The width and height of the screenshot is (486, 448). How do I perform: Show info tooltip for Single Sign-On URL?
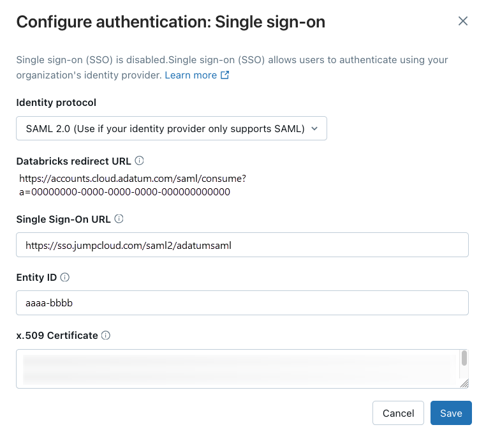[119, 219]
